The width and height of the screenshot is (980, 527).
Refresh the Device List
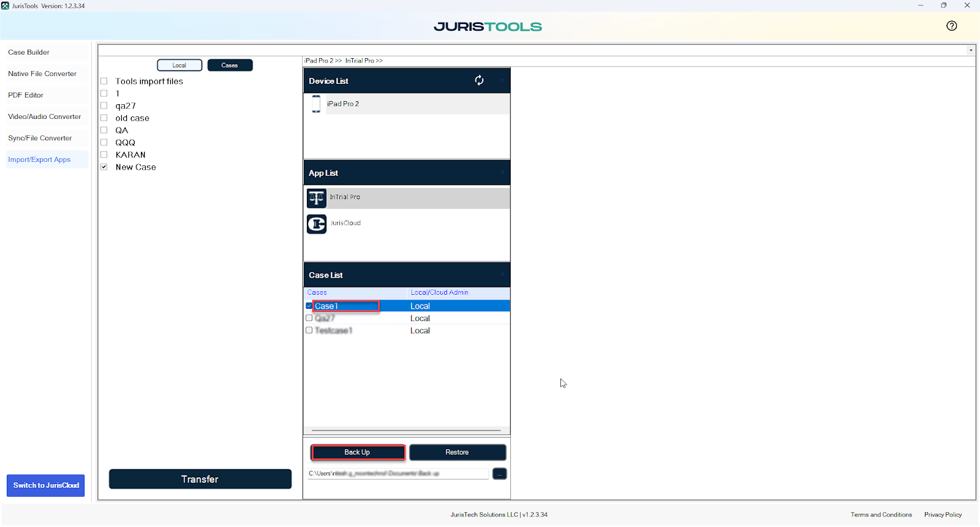click(x=479, y=80)
